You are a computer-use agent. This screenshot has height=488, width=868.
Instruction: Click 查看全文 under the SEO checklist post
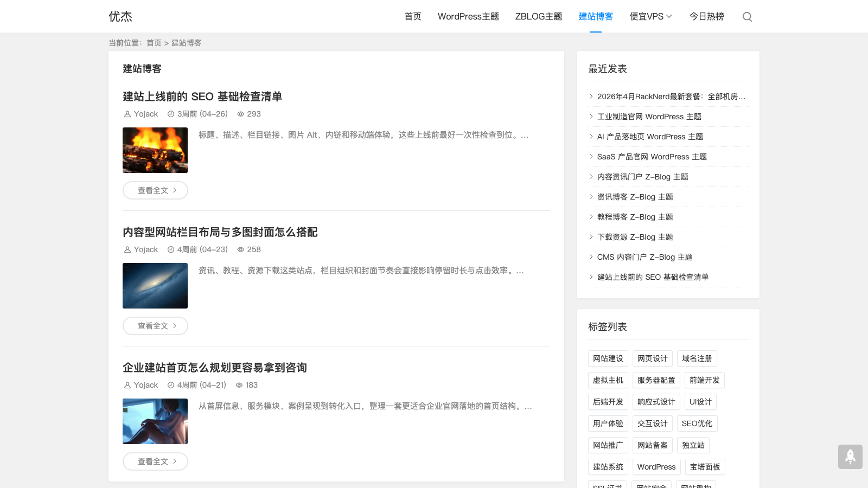pyautogui.click(x=155, y=190)
